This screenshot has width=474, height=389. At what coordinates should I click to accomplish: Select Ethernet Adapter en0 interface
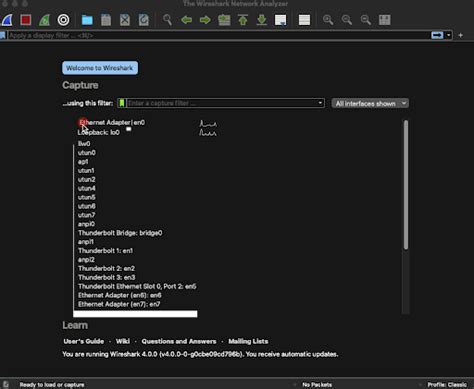pos(112,123)
